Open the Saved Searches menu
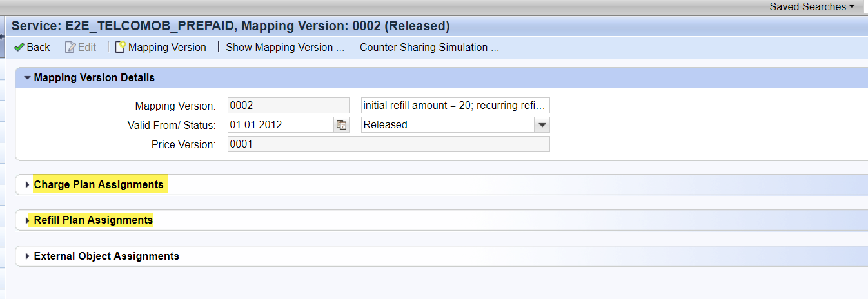Screen dimensions: 868x299 pyautogui.click(x=811, y=6)
